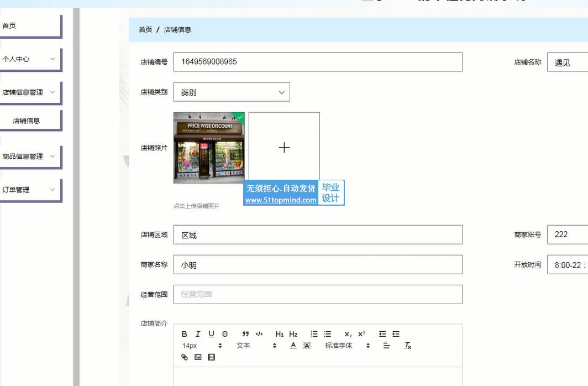The height and width of the screenshot is (386, 588).
Task: Open the text alignment options
Action: pyautogui.click(x=387, y=346)
